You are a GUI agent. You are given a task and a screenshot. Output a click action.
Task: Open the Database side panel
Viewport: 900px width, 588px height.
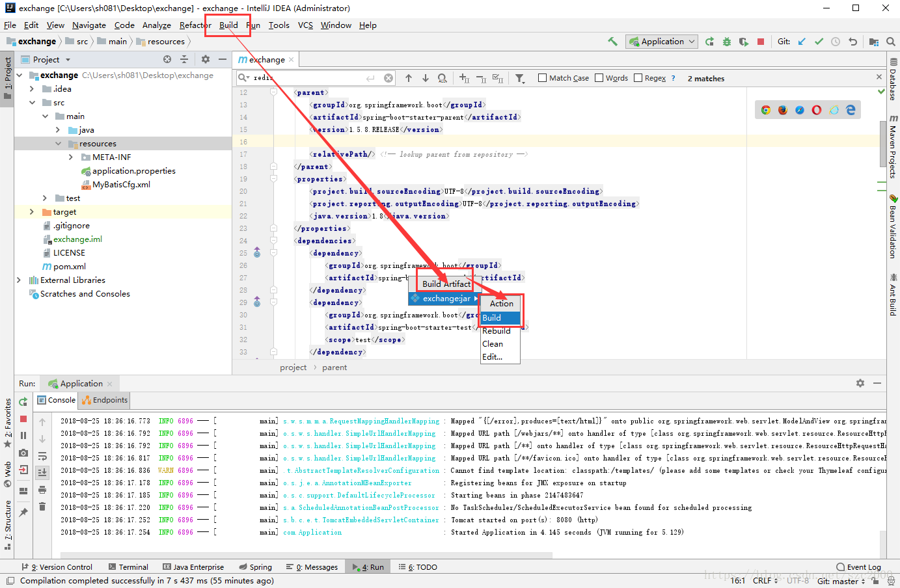[x=893, y=79]
